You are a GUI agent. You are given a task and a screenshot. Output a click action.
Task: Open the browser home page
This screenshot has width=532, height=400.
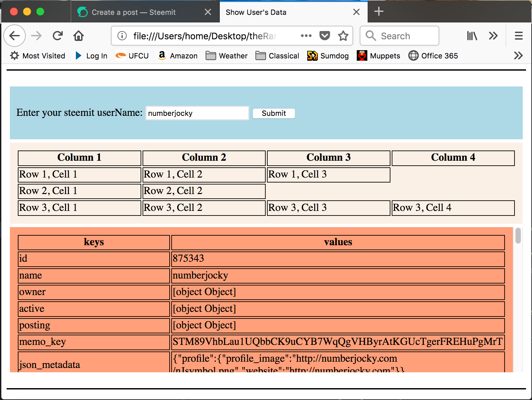click(x=79, y=36)
